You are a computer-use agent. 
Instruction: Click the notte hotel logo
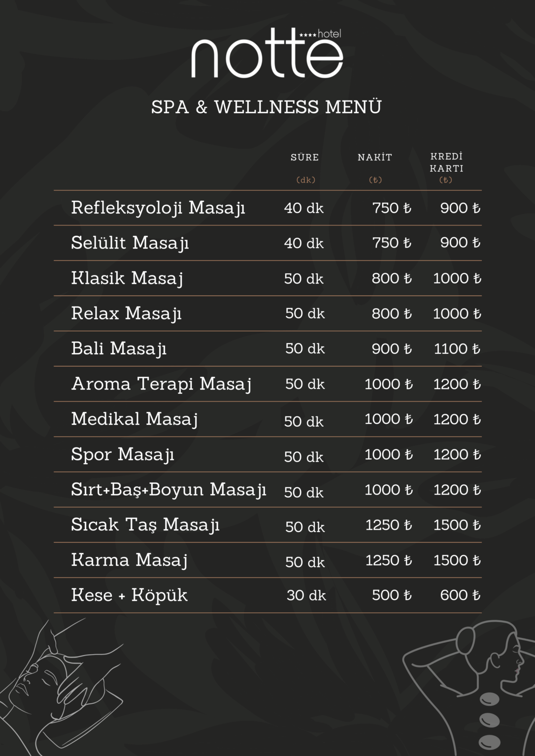click(x=267, y=54)
